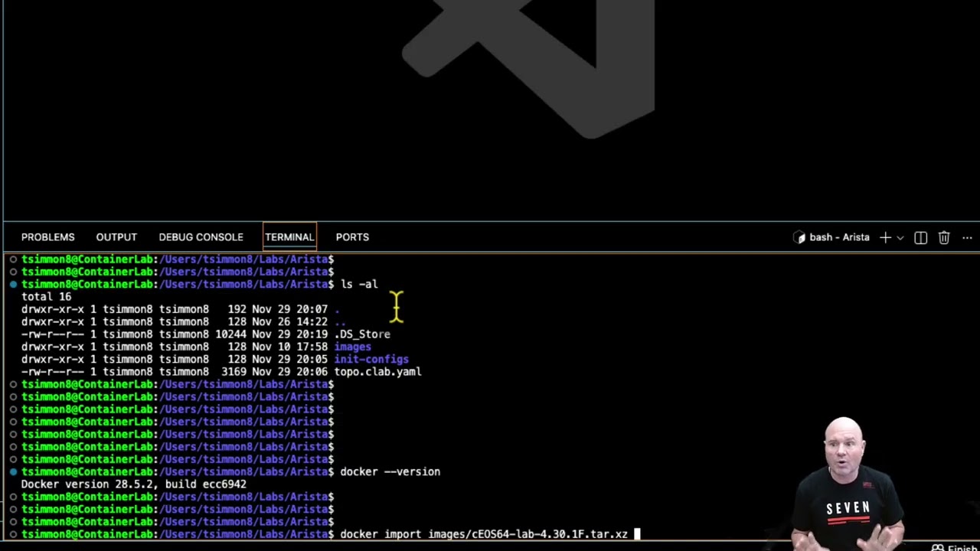Viewport: 980px width, 551px height.
Task: Split the terminal with split icon
Action: coord(920,237)
